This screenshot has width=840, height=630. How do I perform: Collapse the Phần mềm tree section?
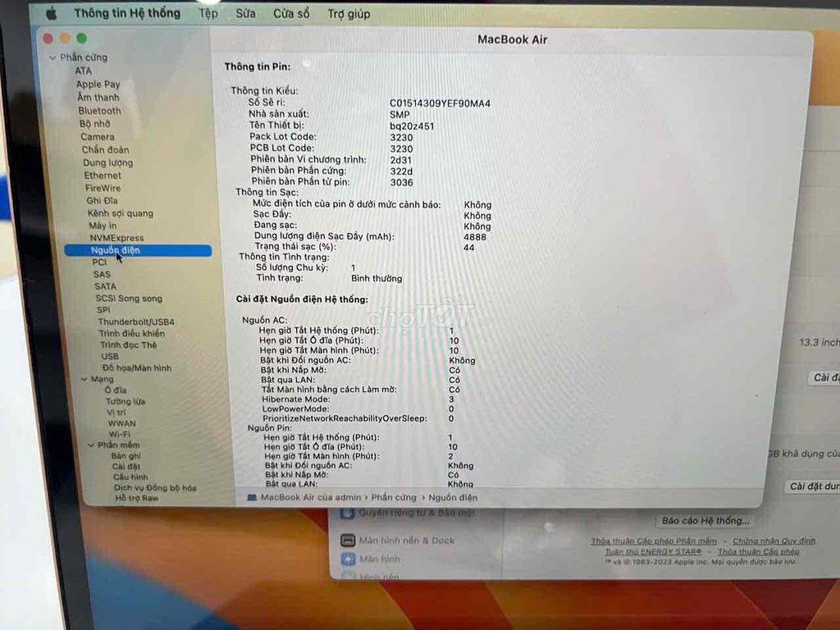[90, 445]
